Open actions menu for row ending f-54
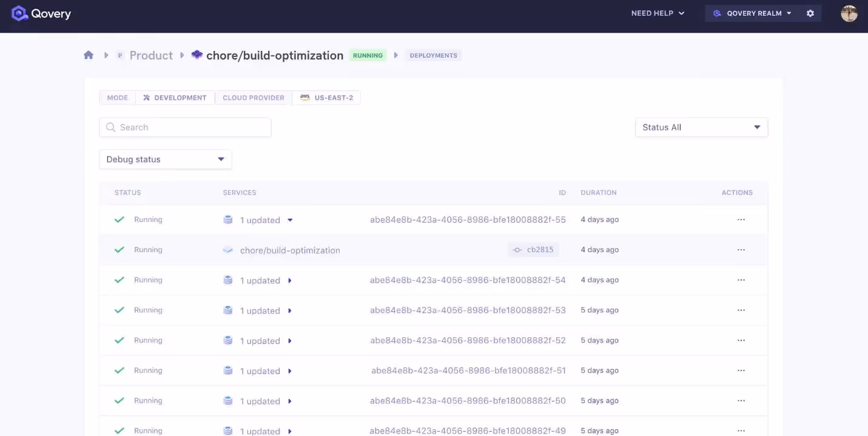868x436 pixels. pyautogui.click(x=741, y=280)
